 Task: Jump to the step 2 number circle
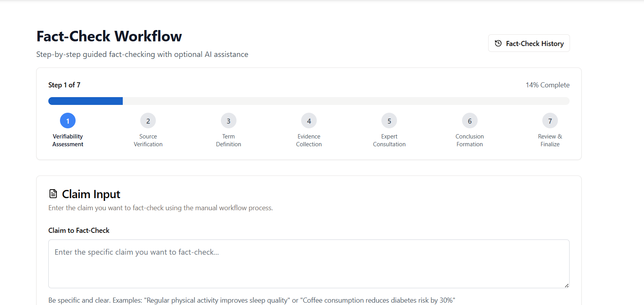pyautogui.click(x=148, y=121)
